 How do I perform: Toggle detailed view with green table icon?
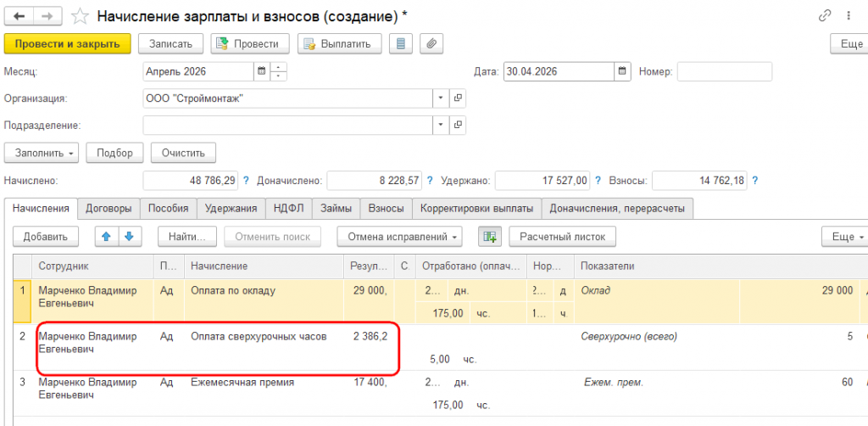pyautogui.click(x=490, y=237)
